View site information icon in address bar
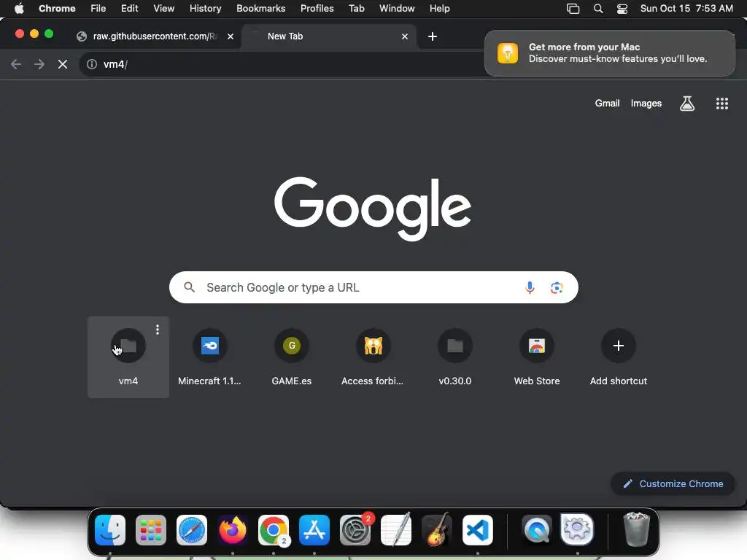 92,64
